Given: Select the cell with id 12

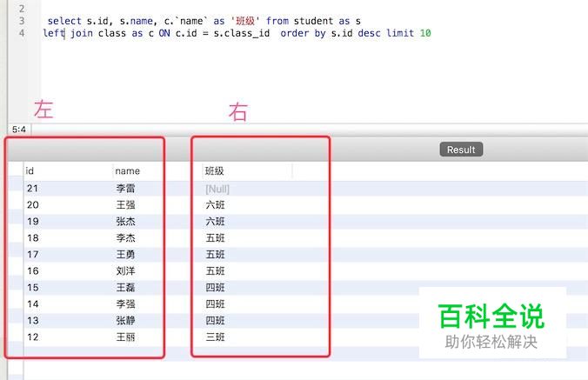Looking at the screenshot, I should tap(33, 337).
